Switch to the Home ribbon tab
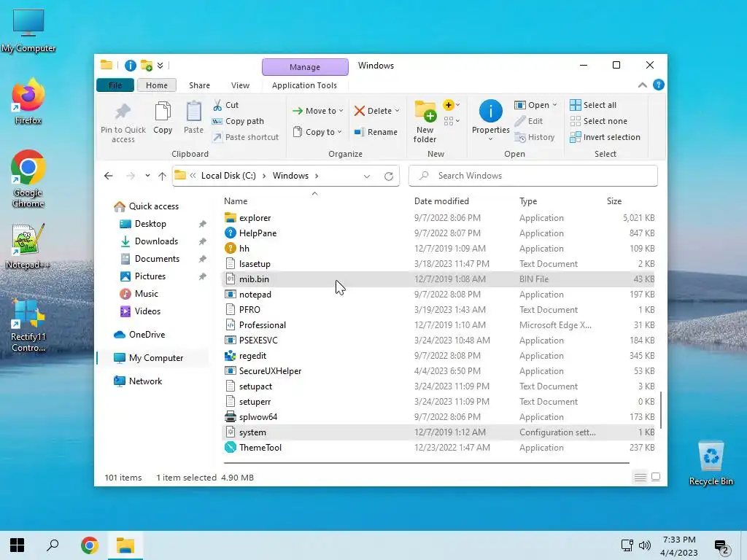 [x=157, y=85]
